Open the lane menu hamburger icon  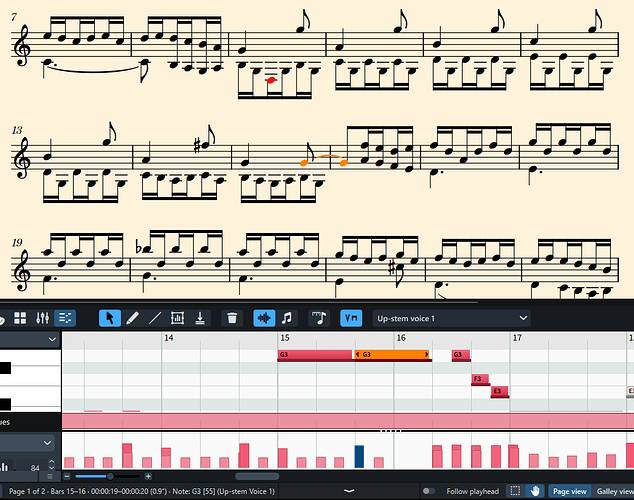(50, 477)
